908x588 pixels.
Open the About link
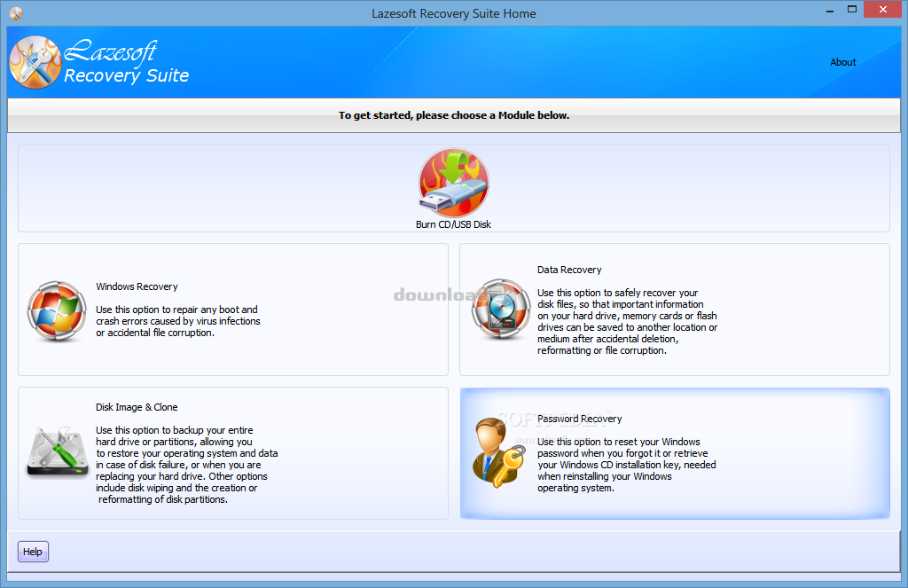[842, 62]
